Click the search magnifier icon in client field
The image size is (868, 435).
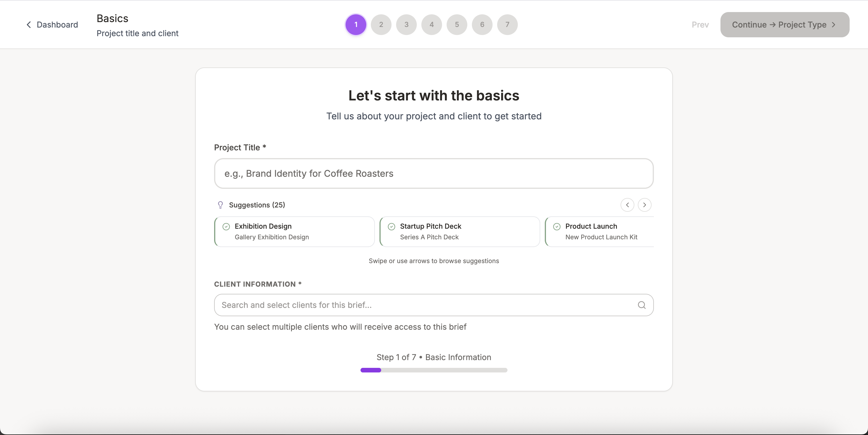tap(642, 305)
